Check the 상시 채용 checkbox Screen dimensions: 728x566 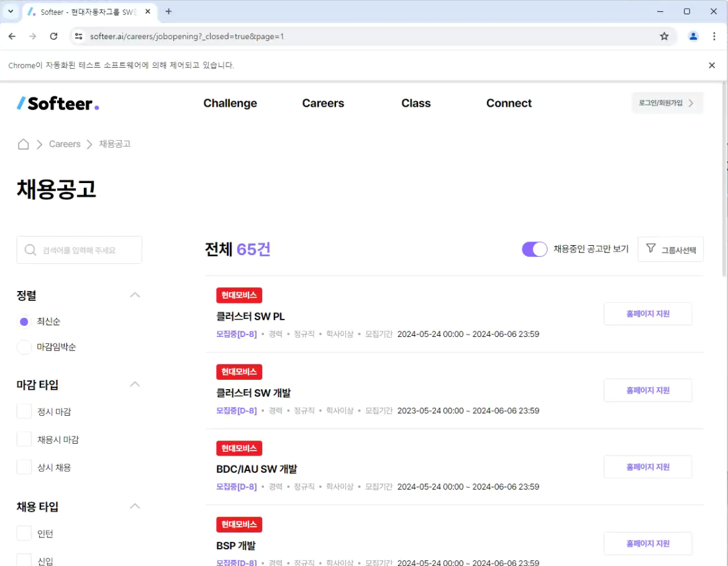point(24,467)
